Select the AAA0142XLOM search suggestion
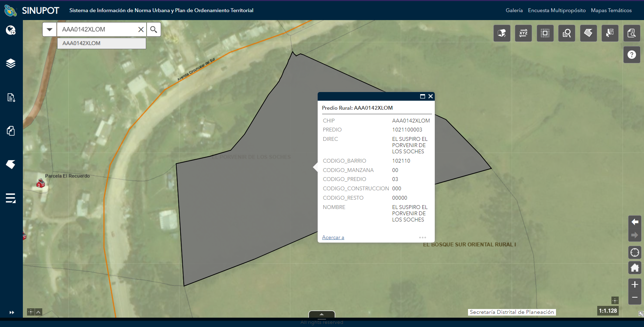 pyautogui.click(x=101, y=43)
